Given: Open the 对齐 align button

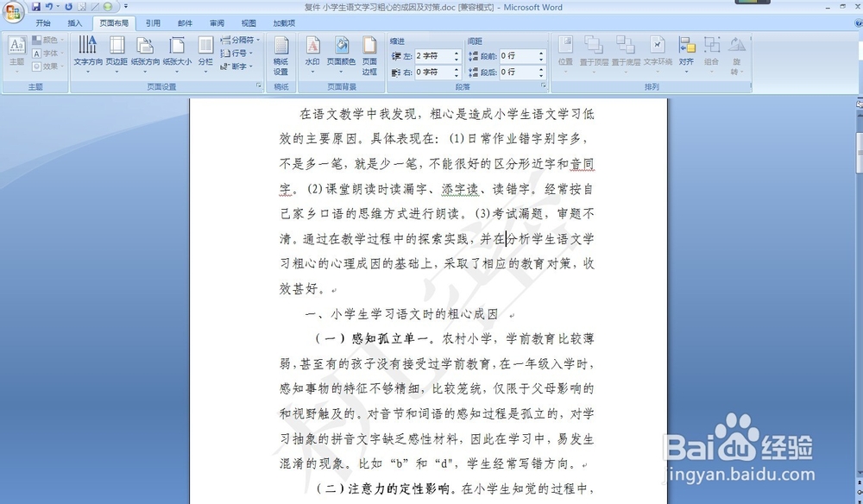Looking at the screenshot, I should pyautogui.click(x=686, y=54).
